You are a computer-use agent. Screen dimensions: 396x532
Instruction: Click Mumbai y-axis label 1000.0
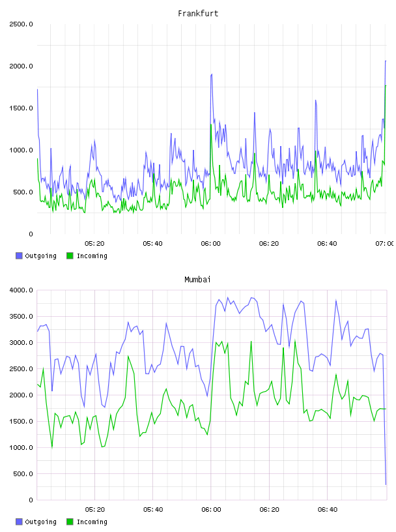(x=21, y=447)
